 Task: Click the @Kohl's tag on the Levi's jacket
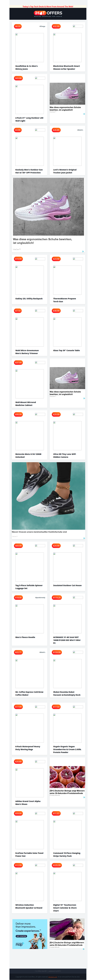tap(80, 130)
